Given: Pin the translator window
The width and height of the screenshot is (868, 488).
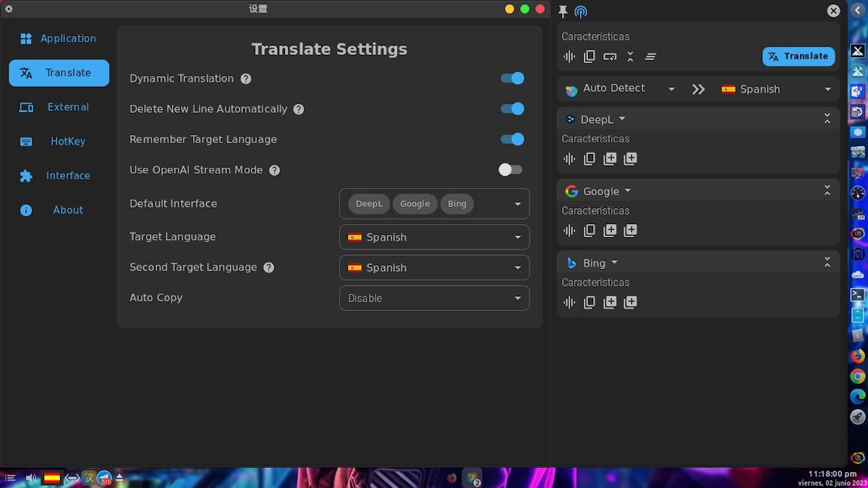Looking at the screenshot, I should point(563,12).
